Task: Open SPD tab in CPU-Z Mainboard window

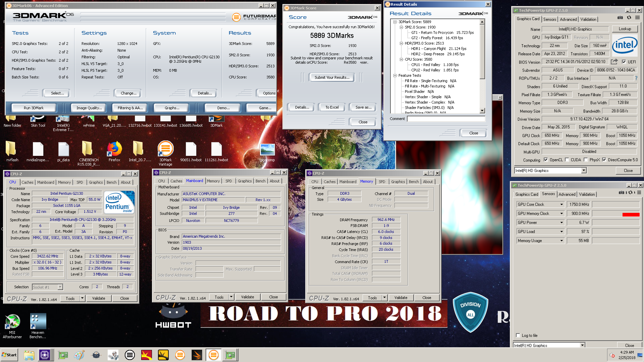Action: click(x=228, y=181)
